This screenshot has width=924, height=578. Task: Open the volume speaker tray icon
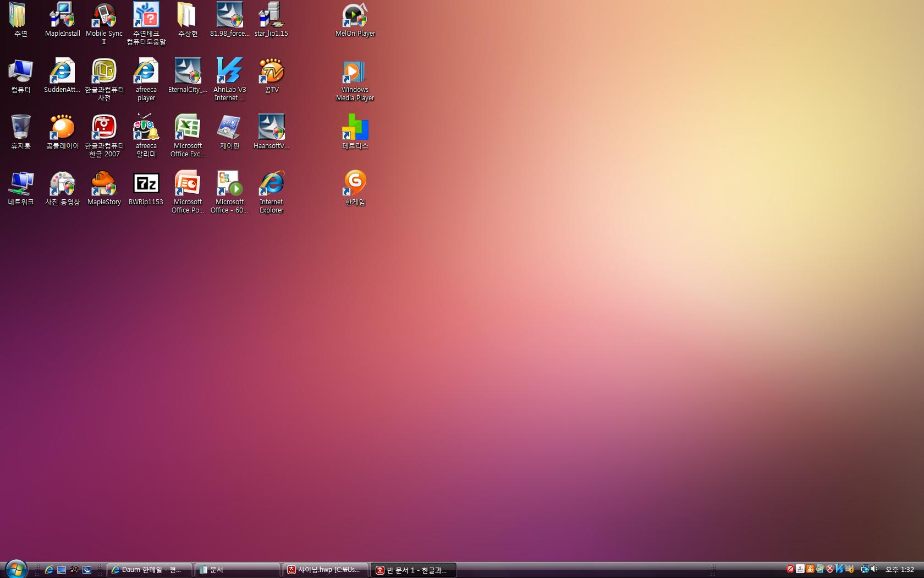point(875,569)
